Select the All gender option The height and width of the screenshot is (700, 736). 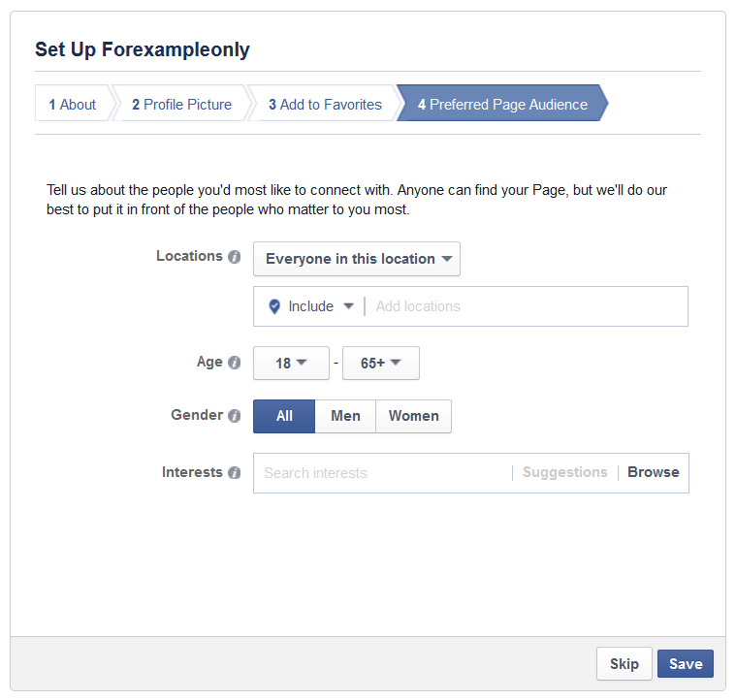click(284, 416)
